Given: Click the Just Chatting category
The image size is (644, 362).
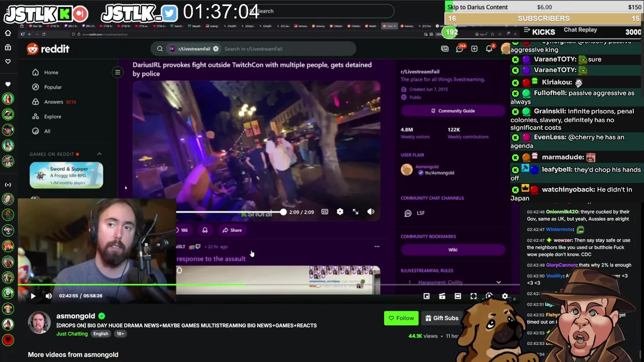Looking at the screenshot, I should coord(72,334).
